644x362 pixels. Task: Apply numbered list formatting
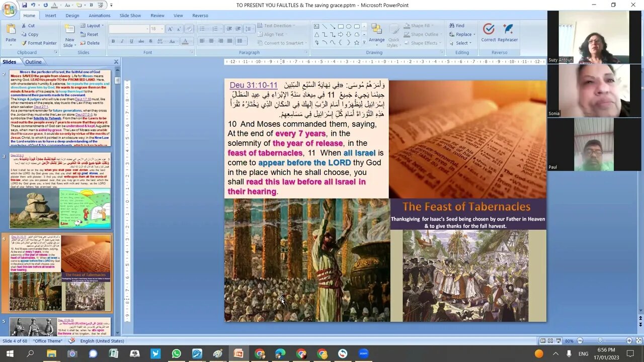pos(216,29)
